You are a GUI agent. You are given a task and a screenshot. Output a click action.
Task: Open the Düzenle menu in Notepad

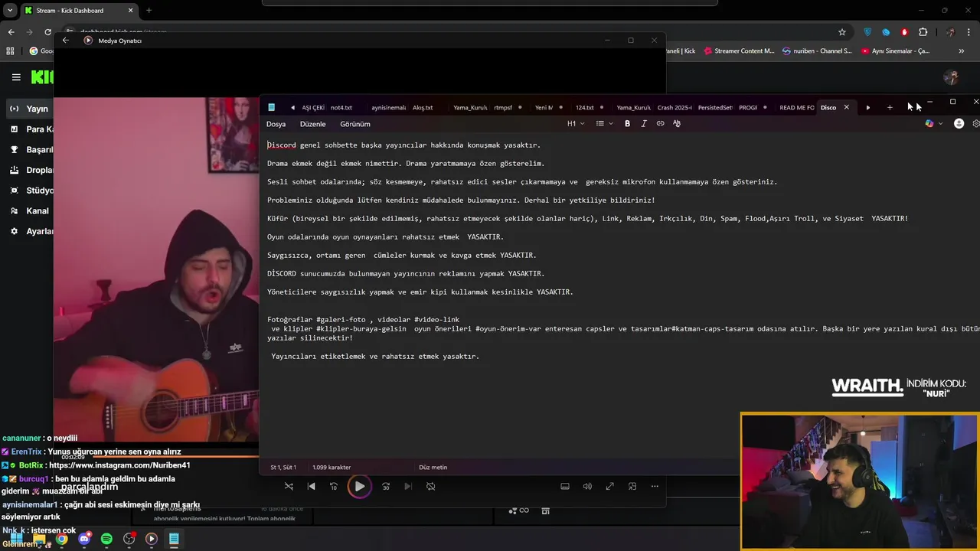tap(312, 124)
